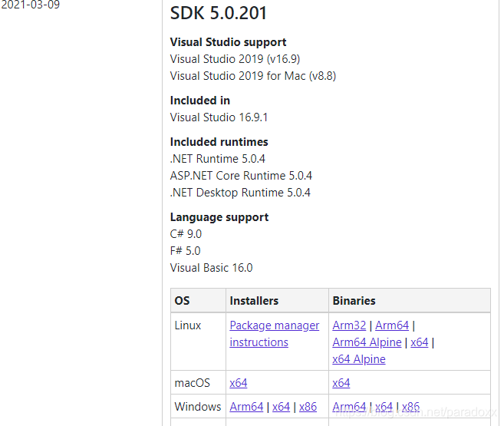
Task: Click the Included in heading
Action: (200, 101)
